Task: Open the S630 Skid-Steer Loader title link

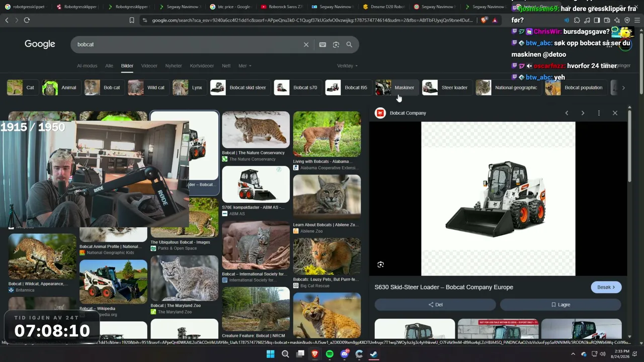Action: [444, 287]
